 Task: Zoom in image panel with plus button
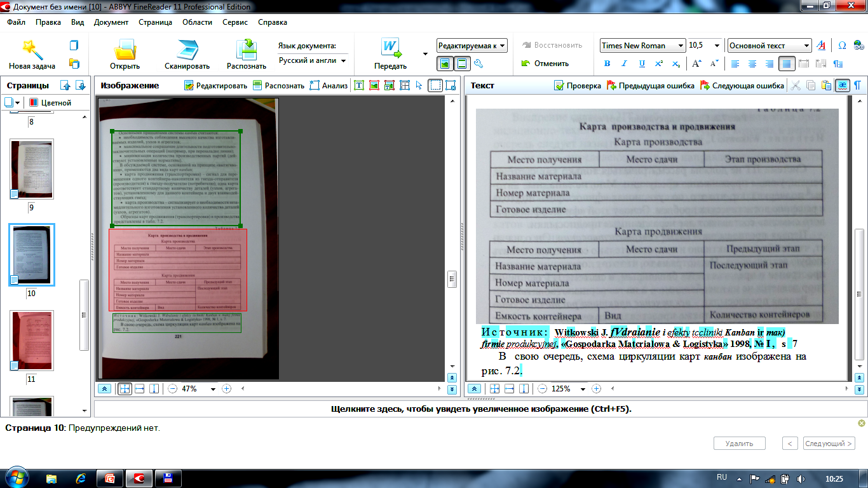[227, 389]
